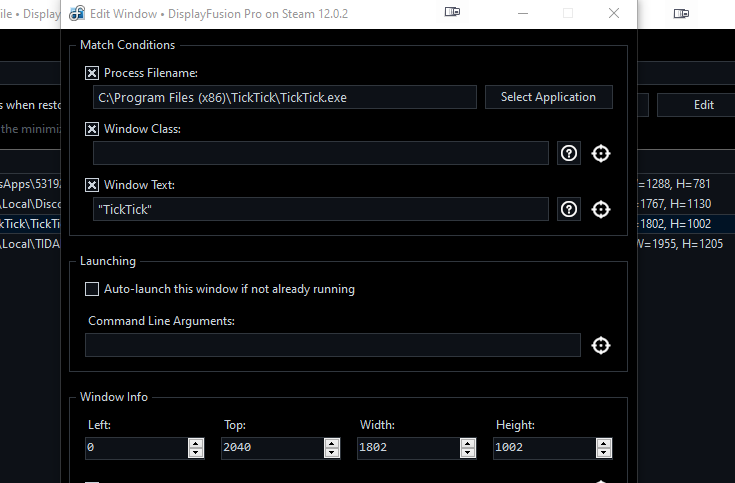Image resolution: width=735 pixels, height=483 pixels.
Task: Click the Command Line Arguments input field
Action: point(333,345)
